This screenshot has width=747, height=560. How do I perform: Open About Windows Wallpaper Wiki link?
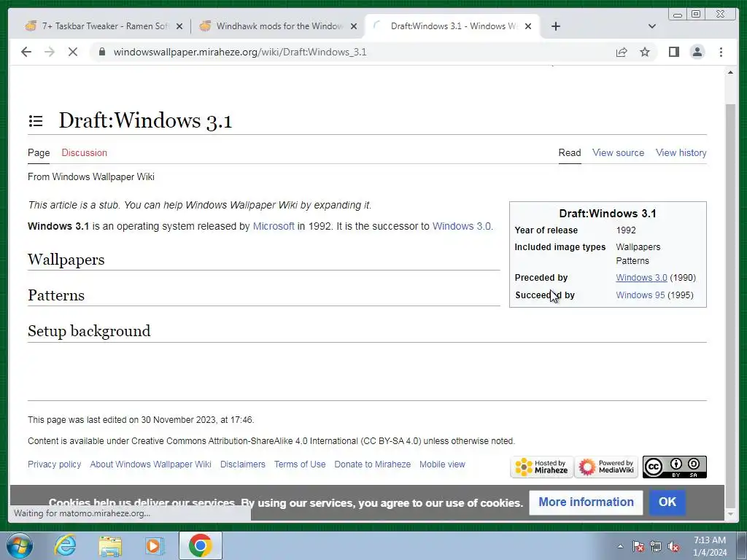[150, 464]
